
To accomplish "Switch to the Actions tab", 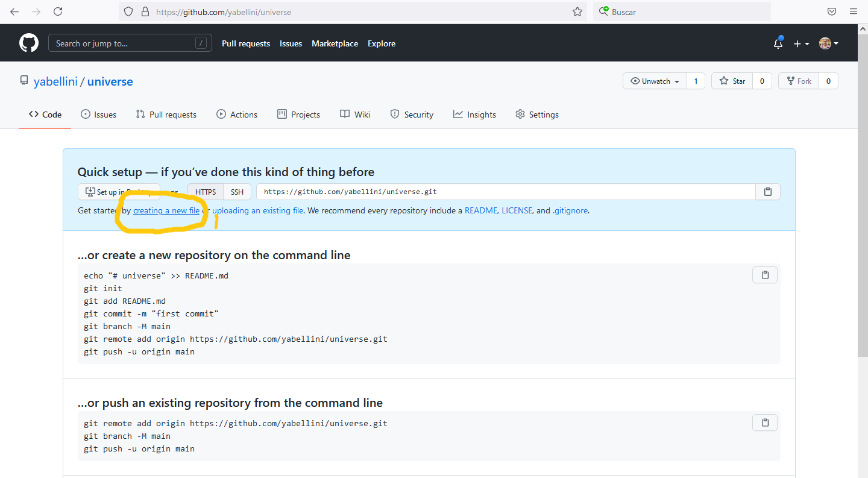I will [237, 115].
